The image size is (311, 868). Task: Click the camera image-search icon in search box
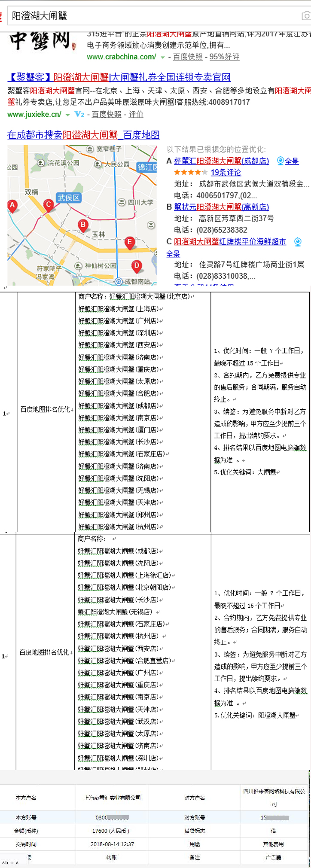pos(306,16)
